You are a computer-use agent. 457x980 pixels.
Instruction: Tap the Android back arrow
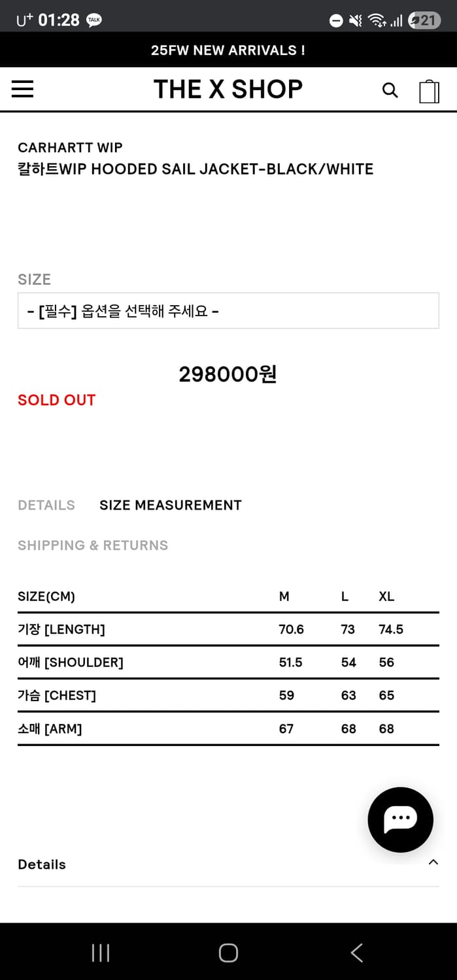pyautogui.click(x=356, y=953)
